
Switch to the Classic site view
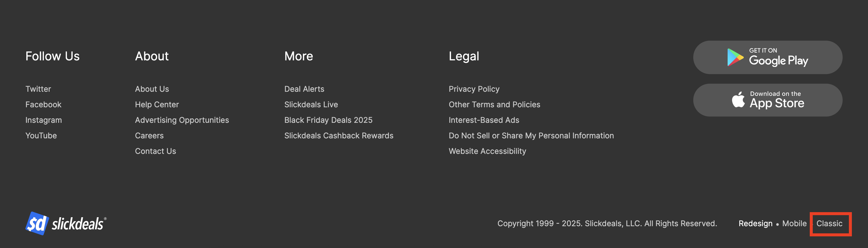829,223
